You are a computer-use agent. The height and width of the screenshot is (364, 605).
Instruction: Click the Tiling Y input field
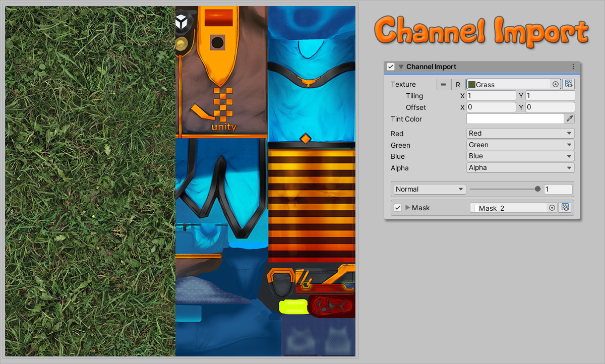(x=550, y=96)
